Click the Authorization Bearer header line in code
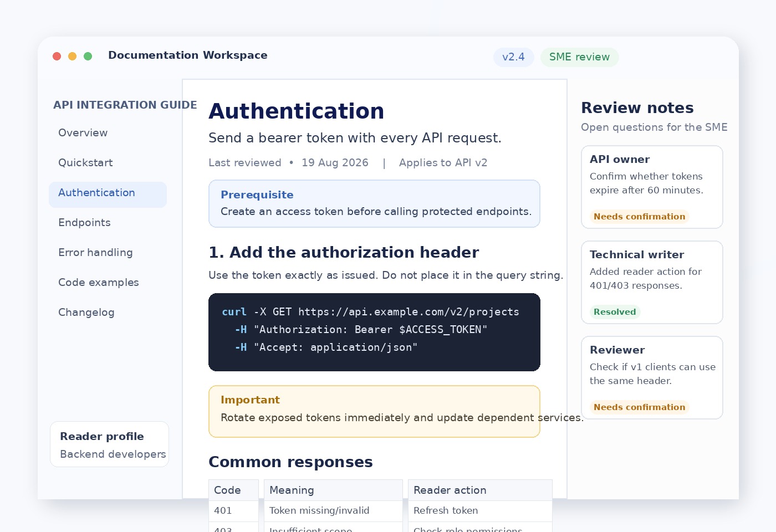The width and height of the screenshot is (776, 532). pyautogui.click(x=361, y=330)
